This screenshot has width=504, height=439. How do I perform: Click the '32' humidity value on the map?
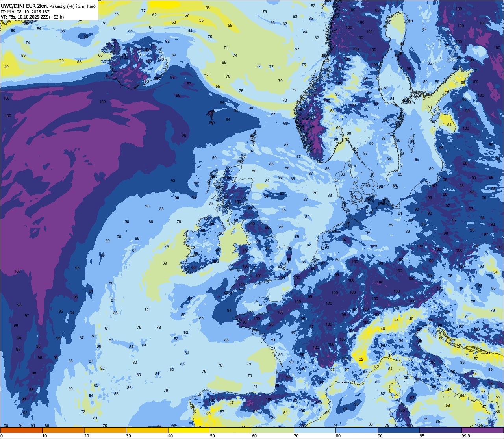pos(361,359)
